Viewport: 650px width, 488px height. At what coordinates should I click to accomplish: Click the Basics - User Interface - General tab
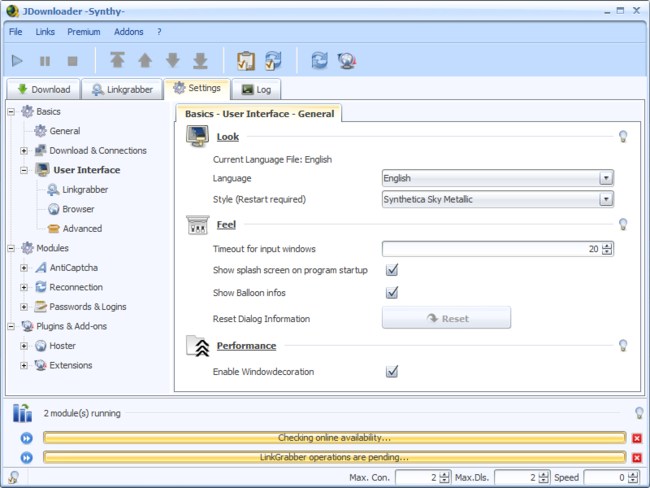coord(259,114)
